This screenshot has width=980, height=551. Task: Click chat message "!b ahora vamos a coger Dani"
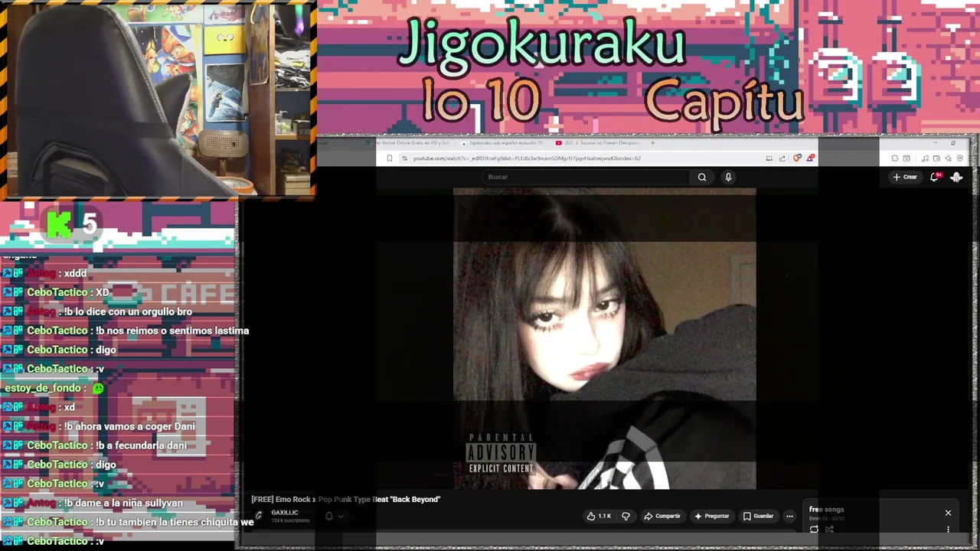pyautogui.click(x=129, y=426)
